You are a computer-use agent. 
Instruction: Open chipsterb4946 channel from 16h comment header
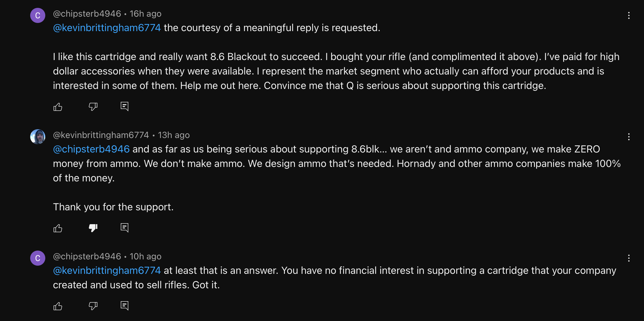[x=87, y=14]
